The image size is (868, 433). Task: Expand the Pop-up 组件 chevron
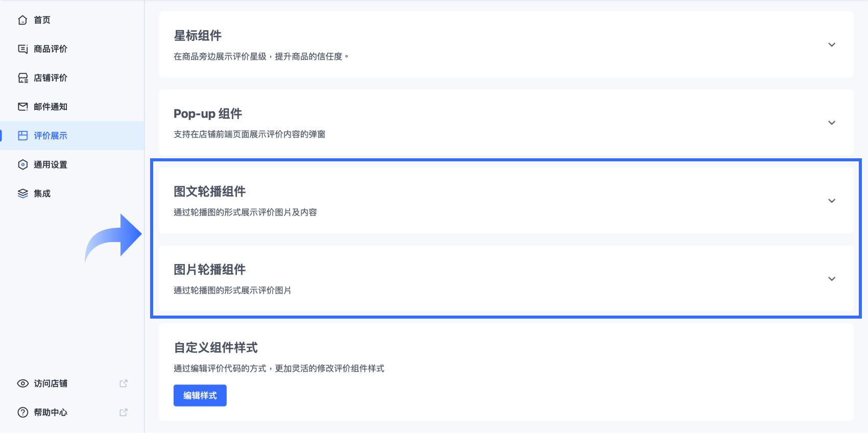[832, 123]
